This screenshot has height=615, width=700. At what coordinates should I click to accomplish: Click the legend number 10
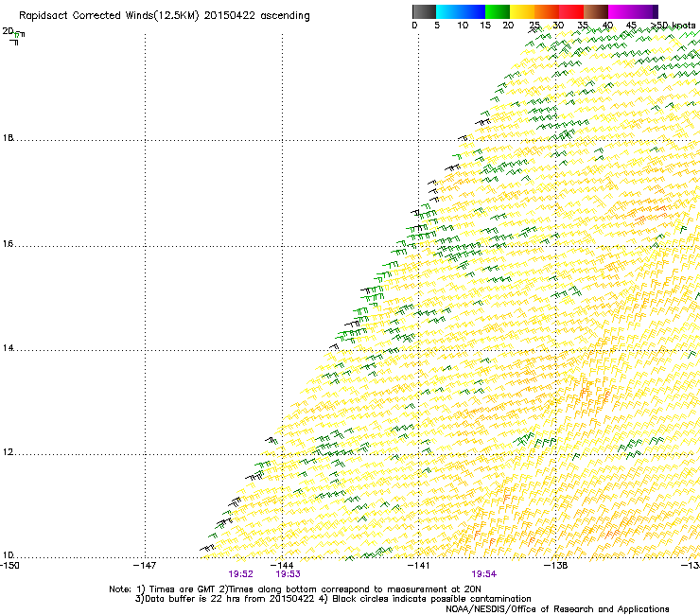click(463, 26)
